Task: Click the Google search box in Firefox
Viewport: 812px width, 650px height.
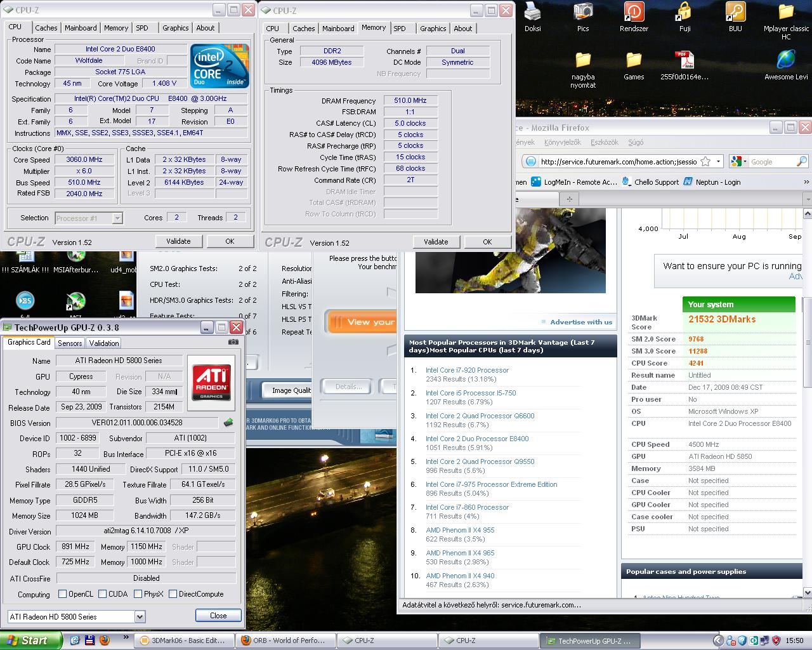Action: pos(771,162)
